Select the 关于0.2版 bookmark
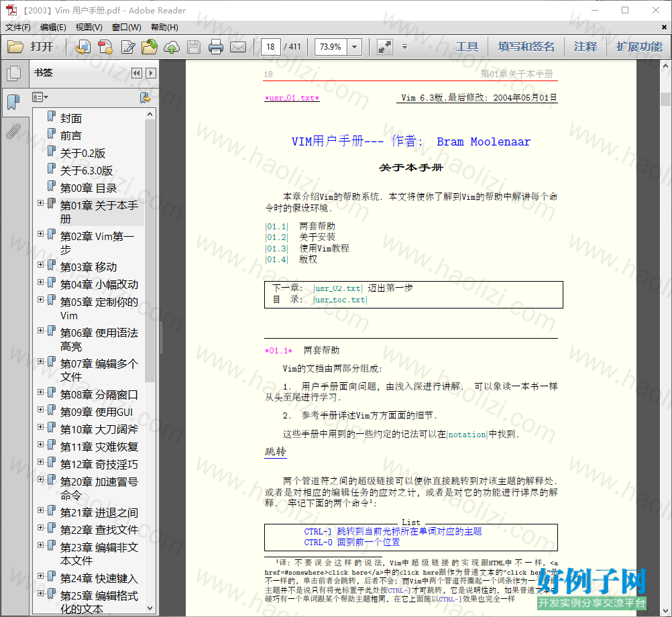Image resolution: width=672 pixels, height=617 pixels. point(82,154)
